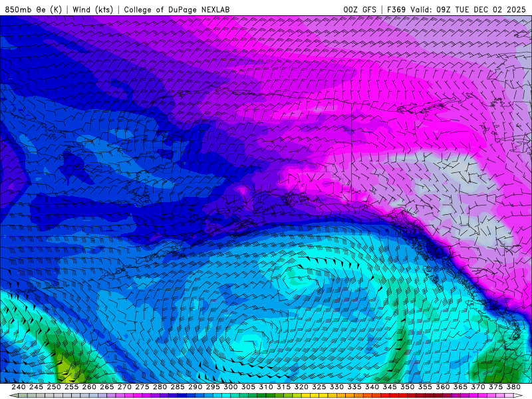
Task: Click the "F369" forecast hour text
Action: 396,9
